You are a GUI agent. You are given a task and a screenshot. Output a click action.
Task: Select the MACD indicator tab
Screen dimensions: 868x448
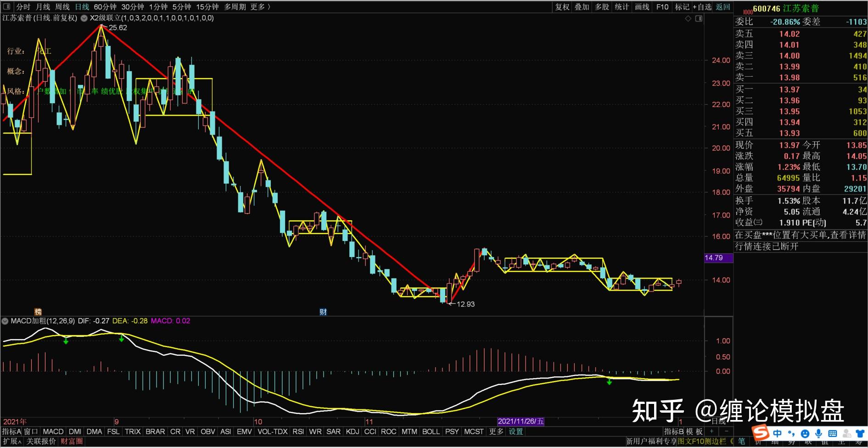53,431
